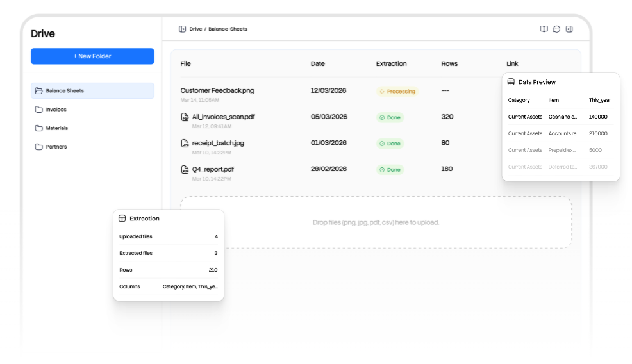Click the File column header

coord(185,63)
